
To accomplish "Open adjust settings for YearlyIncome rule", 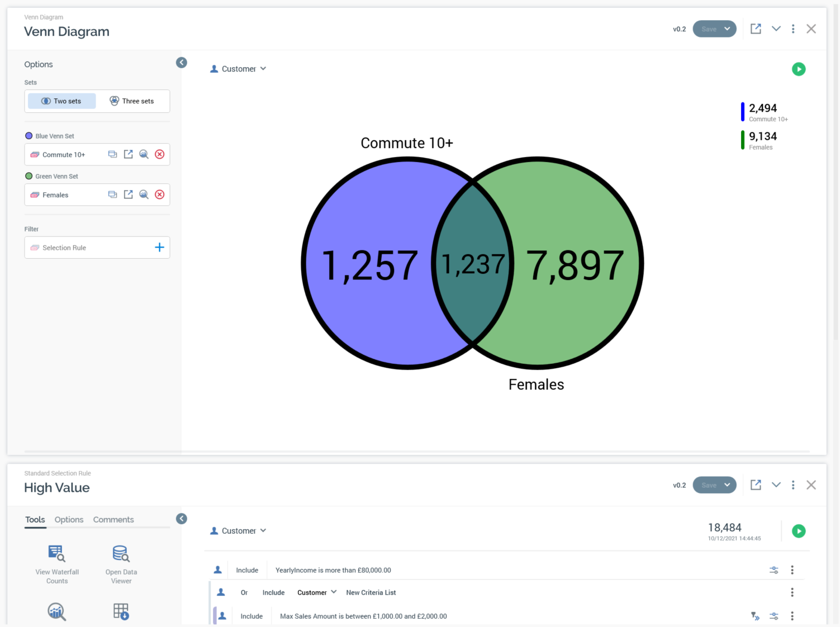I will tap(773, 570).
